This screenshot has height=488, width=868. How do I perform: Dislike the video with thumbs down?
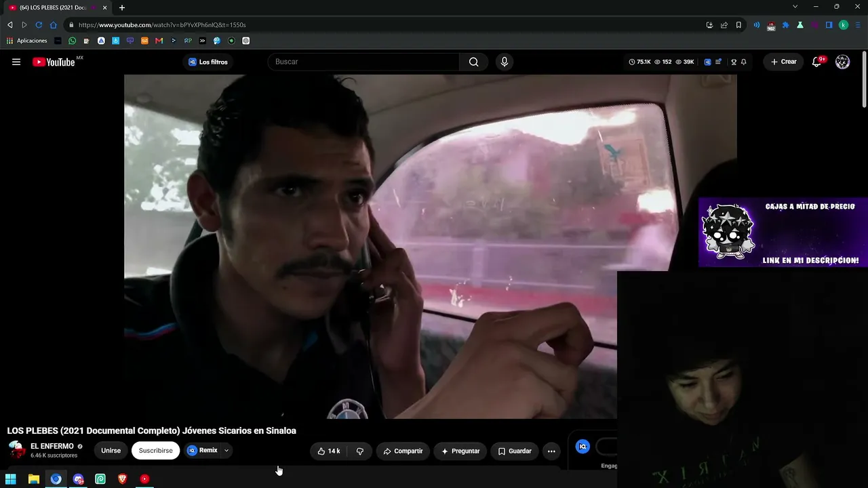[x=359, y=451]
